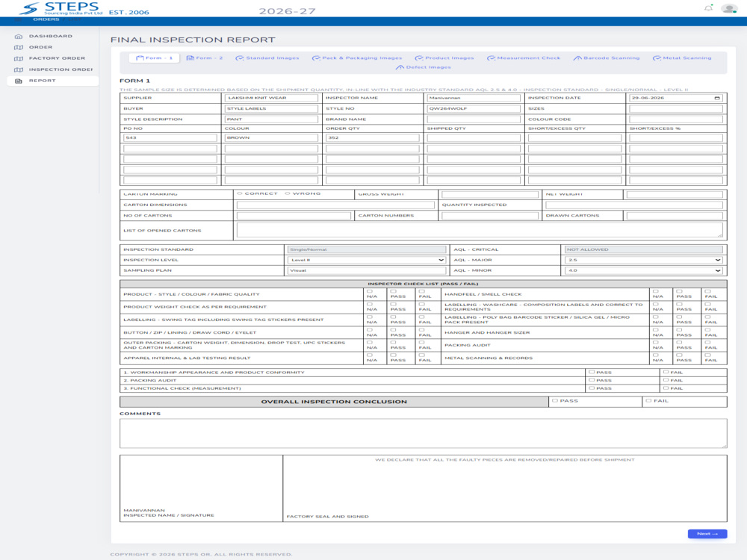The image size is (747, 560).
Task: Click the Inspection Order icon in sidebar
Action: [19, 69]
